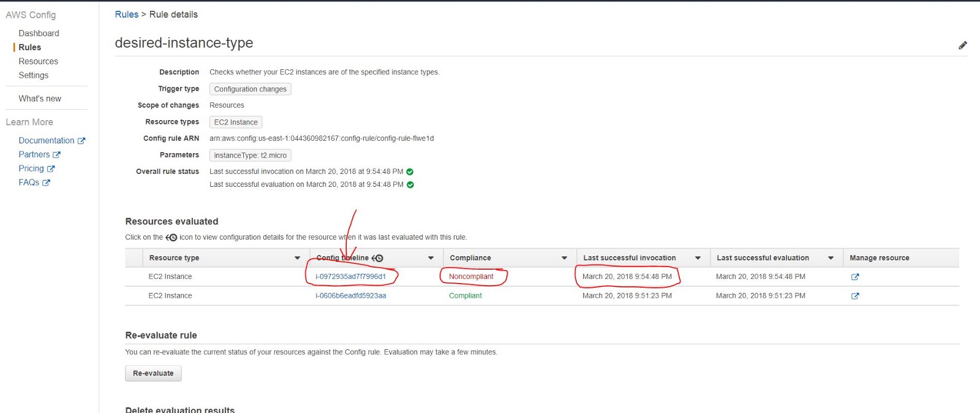Click the Resources evaluated heading
The height and width of the screenshot is (413, 980).
171,222
